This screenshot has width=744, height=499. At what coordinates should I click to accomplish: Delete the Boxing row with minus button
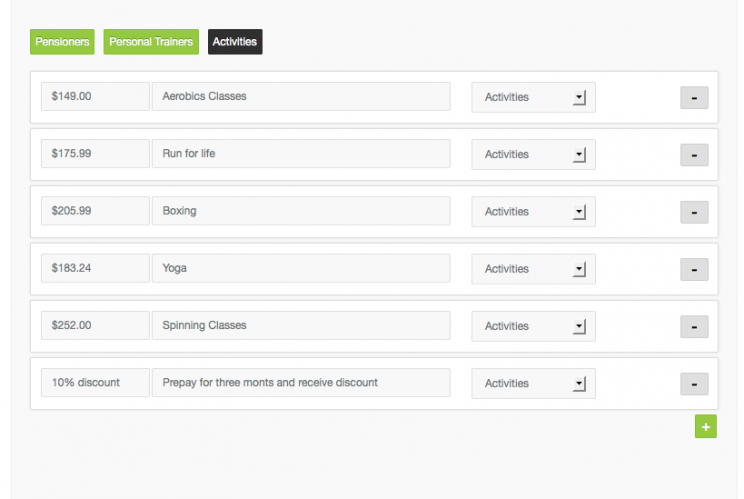point(694,212)
